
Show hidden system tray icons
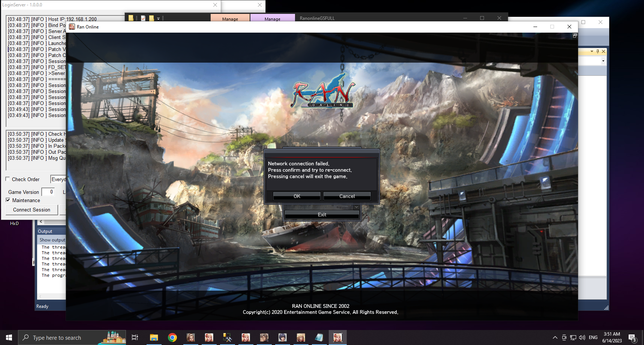click(x=555, y=337)
